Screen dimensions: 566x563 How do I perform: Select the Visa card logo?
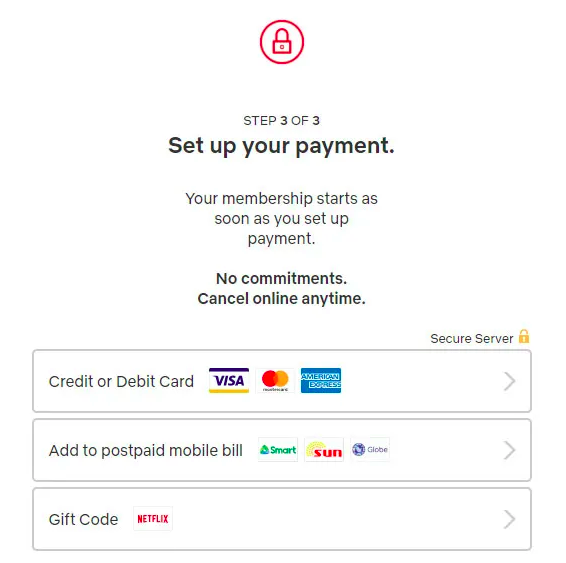pyautogui.click(x=229, y=380)
